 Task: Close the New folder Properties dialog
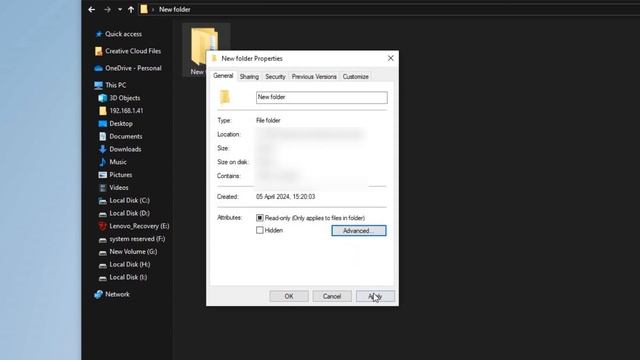pyautogui.click(x=391, y=58)
